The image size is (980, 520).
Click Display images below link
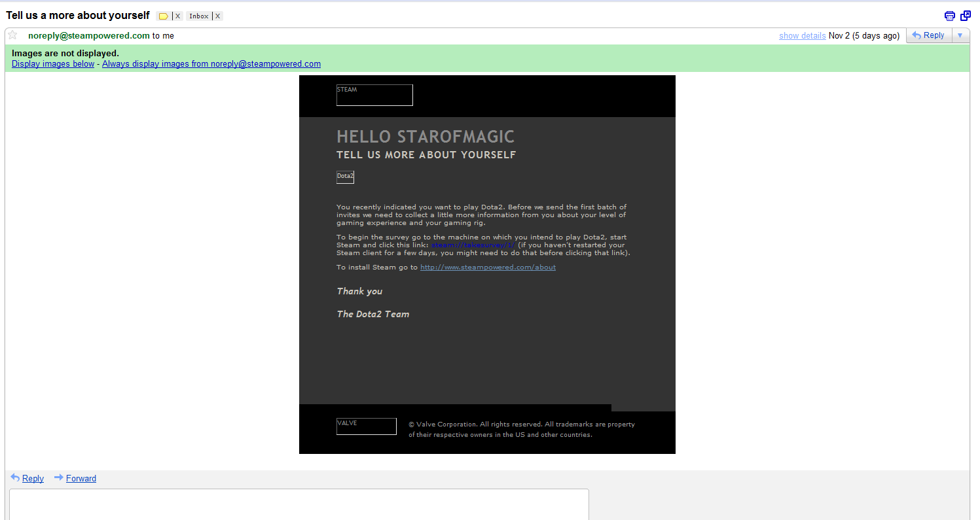(x=53, y=64)
